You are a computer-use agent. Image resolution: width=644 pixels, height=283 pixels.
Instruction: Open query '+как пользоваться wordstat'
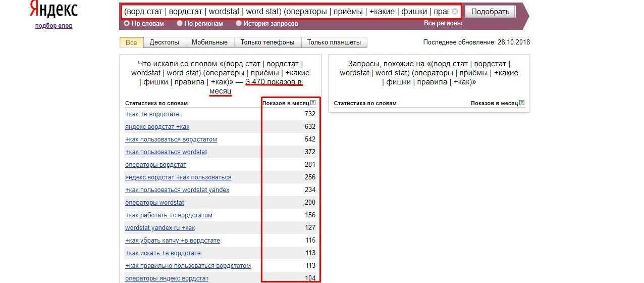[166, 152]
